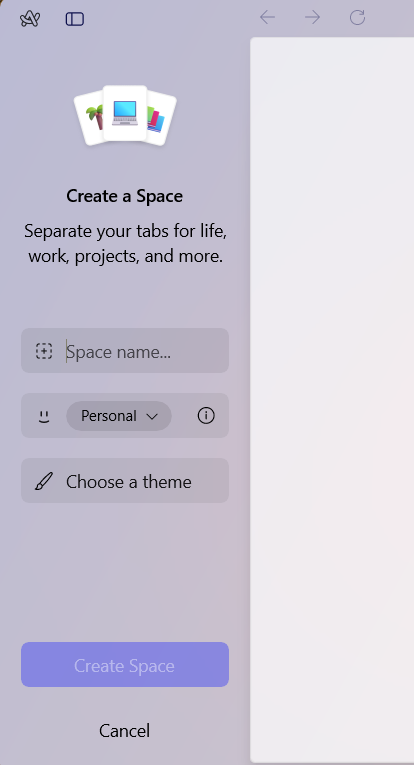Image resolution: width=414 pixels, height=765 pixels.
Task: Click the palm tree card illustration
Action: pos(90,119)
